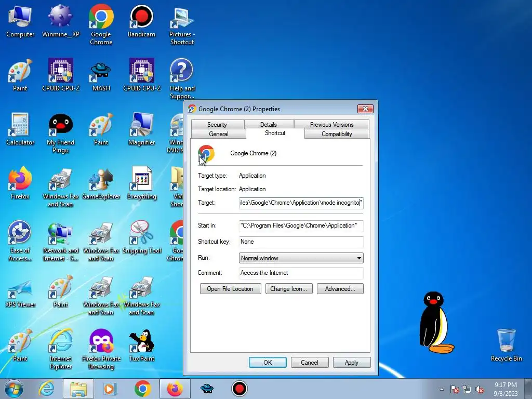Switch to the Previous Versions tab
The width and height of the screenshot is (532, 399).
click(x=331, y=125)
